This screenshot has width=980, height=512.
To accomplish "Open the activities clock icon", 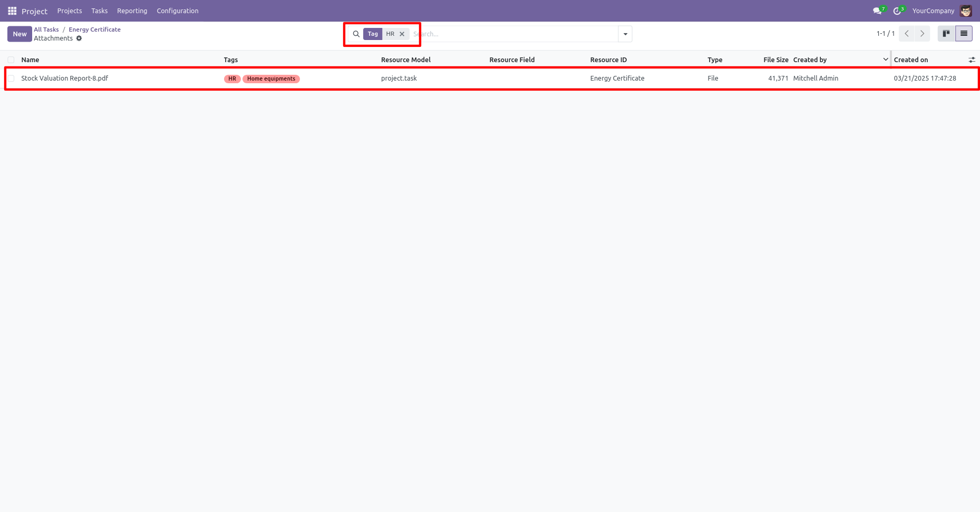I will pyautogui.click(x=897, y=11).
